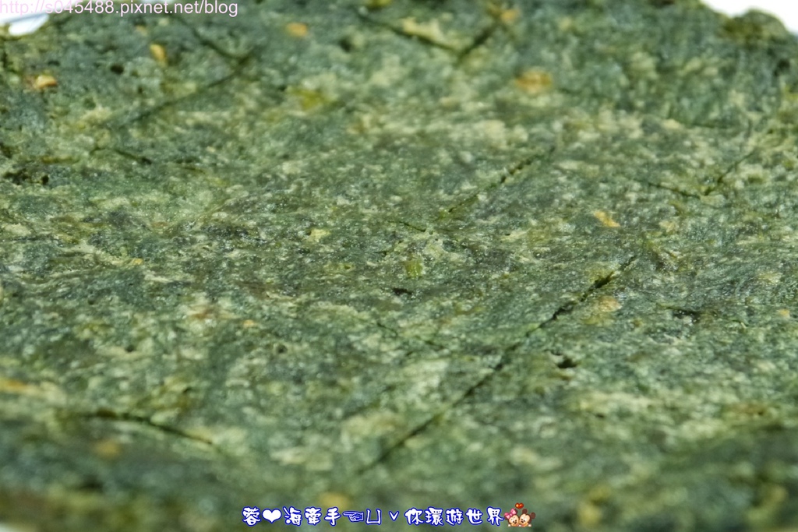Click the pointing hand icon in the watermark

click(x=353, y=516)
